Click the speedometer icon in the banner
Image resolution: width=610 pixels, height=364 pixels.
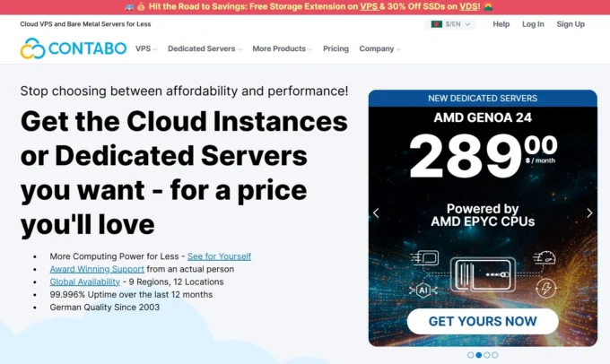point(544,258)
